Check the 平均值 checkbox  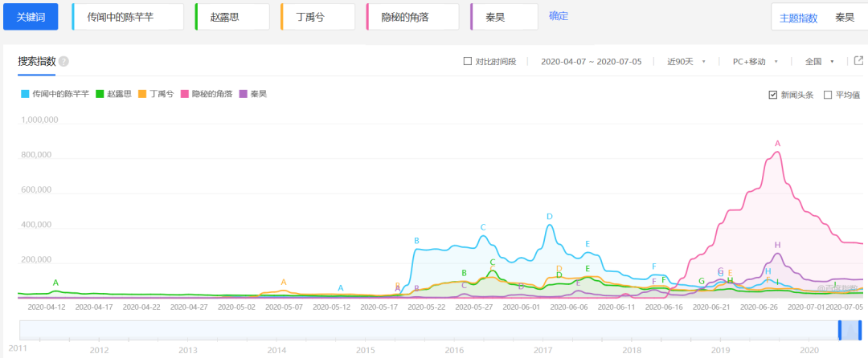(828, 95)
